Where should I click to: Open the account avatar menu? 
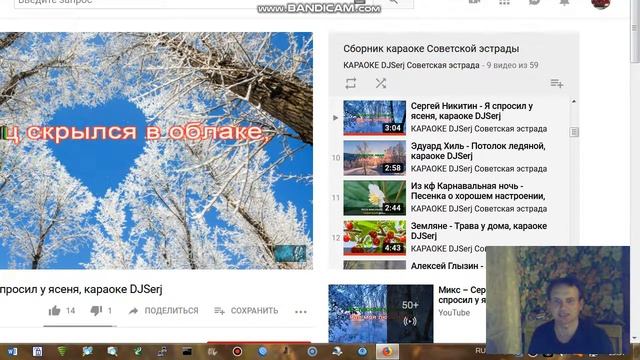[600, 3]
